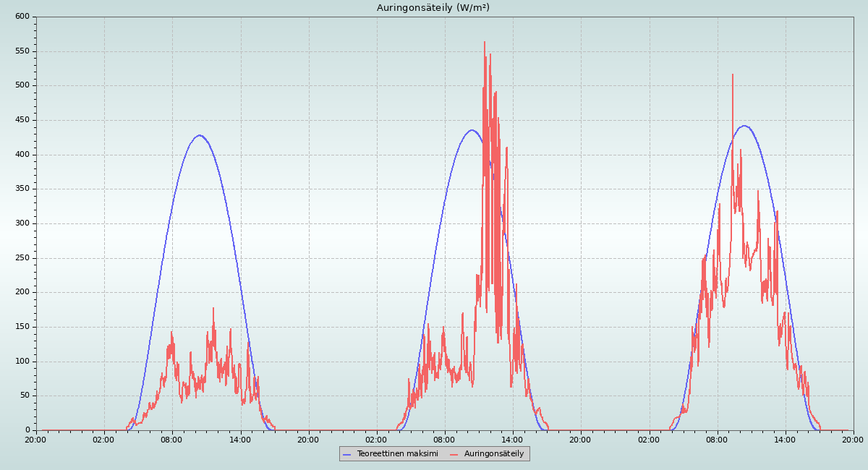Click the red legend line swatch
Image resolution: width=868 pixels, height=470 pixels.
click(454, 454)
